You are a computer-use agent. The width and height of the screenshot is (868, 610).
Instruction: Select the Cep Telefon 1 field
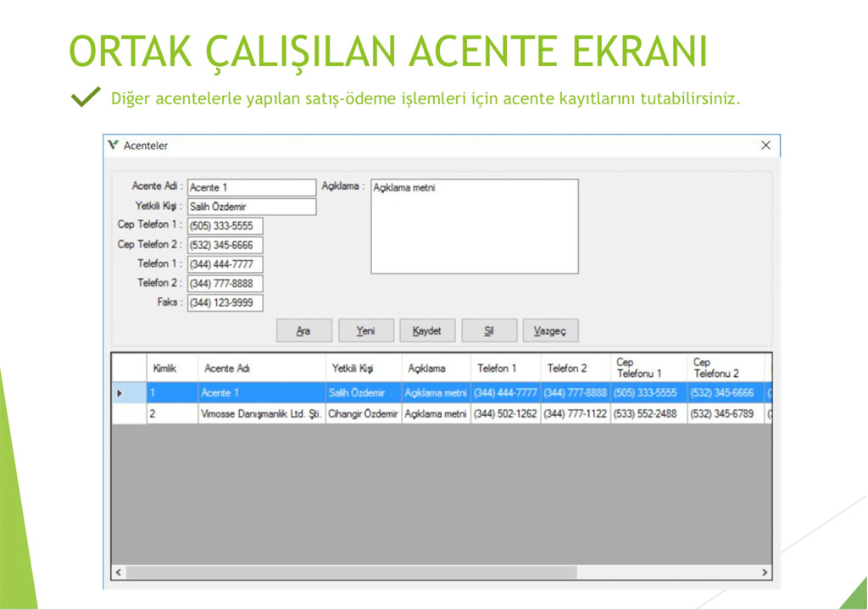[x=225, y=226]
